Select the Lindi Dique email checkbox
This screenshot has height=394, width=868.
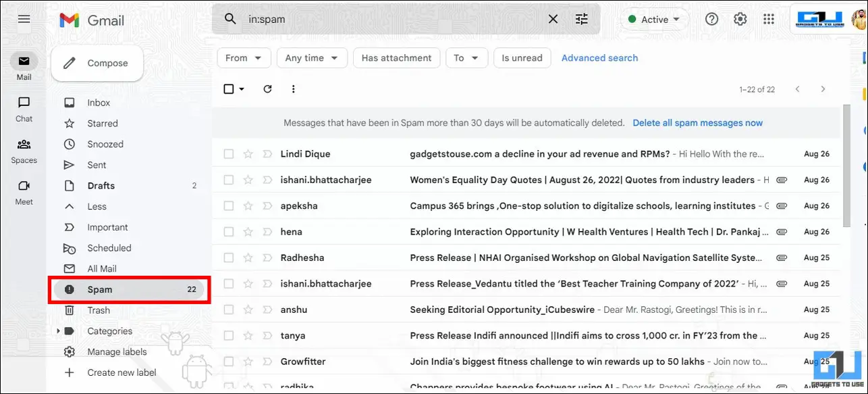[229, 154]
